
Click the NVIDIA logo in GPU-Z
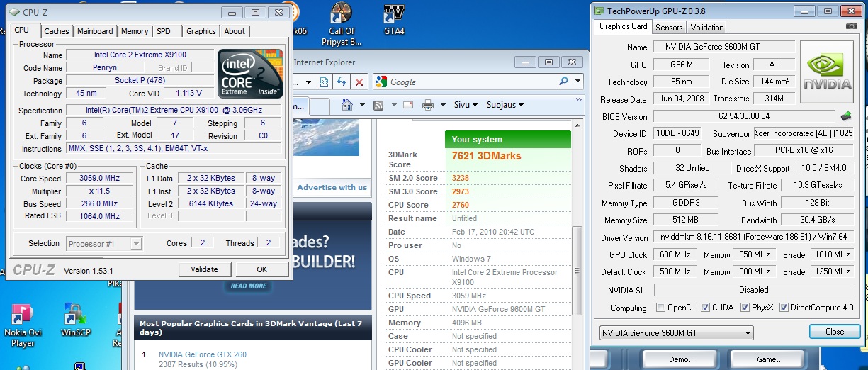pyautogui.click(x=826, y=71)
